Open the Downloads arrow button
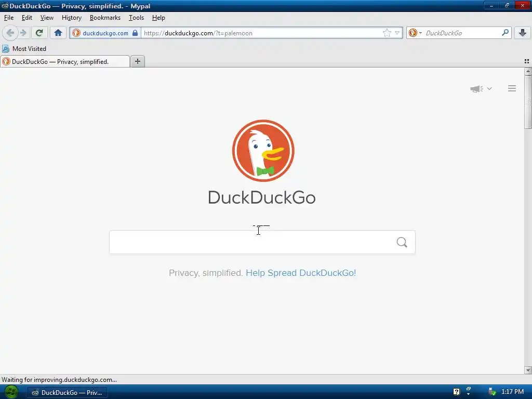 coord(523,33)
